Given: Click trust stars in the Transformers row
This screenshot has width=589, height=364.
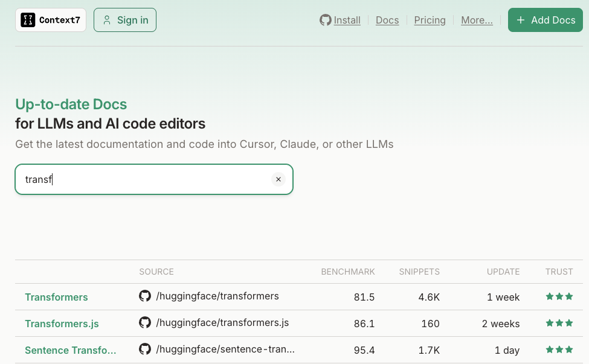Looking at the screenshot, I should click(559, 296).
